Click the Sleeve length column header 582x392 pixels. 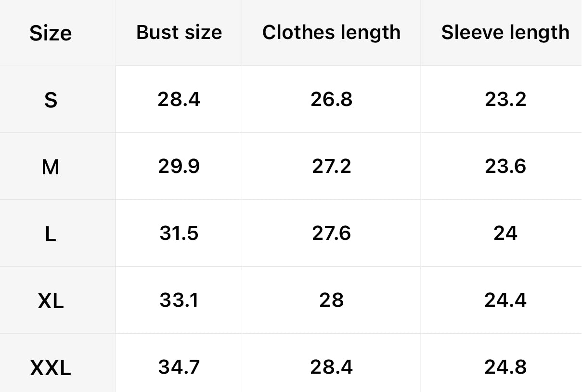tap(505, 32)
